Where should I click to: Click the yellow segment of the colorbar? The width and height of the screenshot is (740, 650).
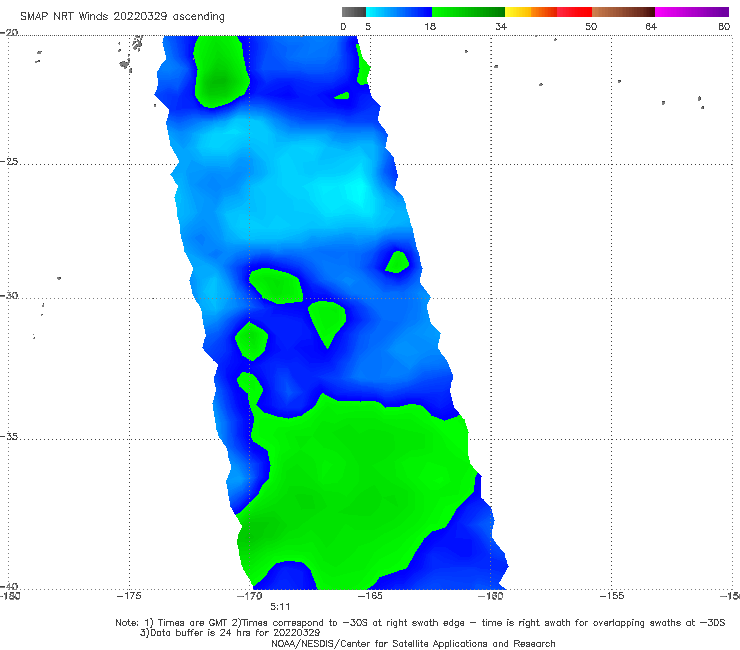(x=518, y=12)
